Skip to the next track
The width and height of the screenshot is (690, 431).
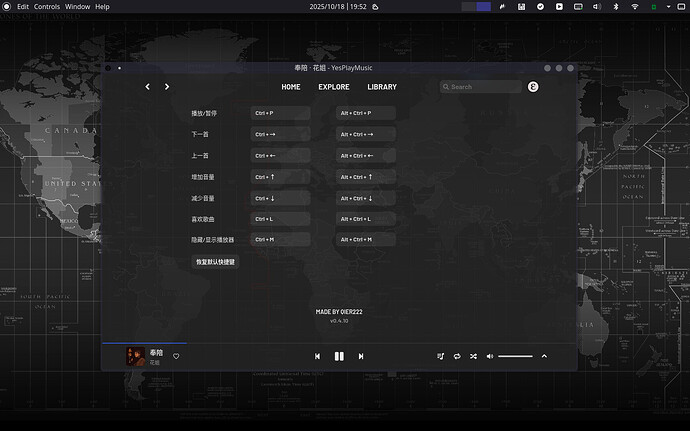361,356
